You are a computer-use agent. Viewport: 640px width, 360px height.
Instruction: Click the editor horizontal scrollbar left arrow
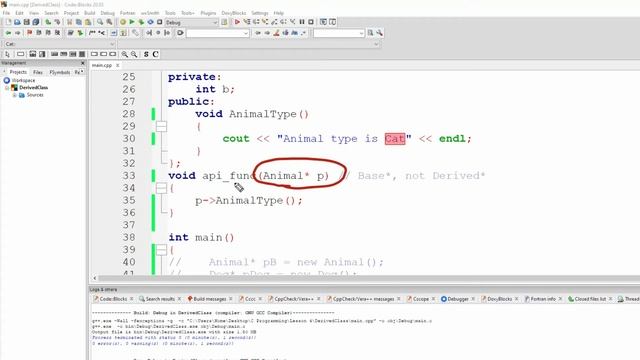(x=95, y=278)
